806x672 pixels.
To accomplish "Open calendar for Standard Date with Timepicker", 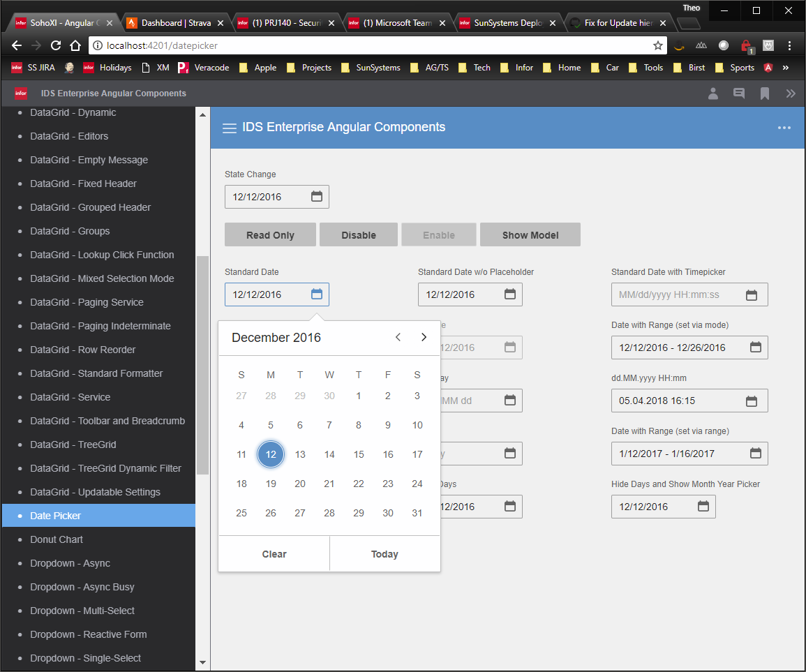I will click(752, 295).
